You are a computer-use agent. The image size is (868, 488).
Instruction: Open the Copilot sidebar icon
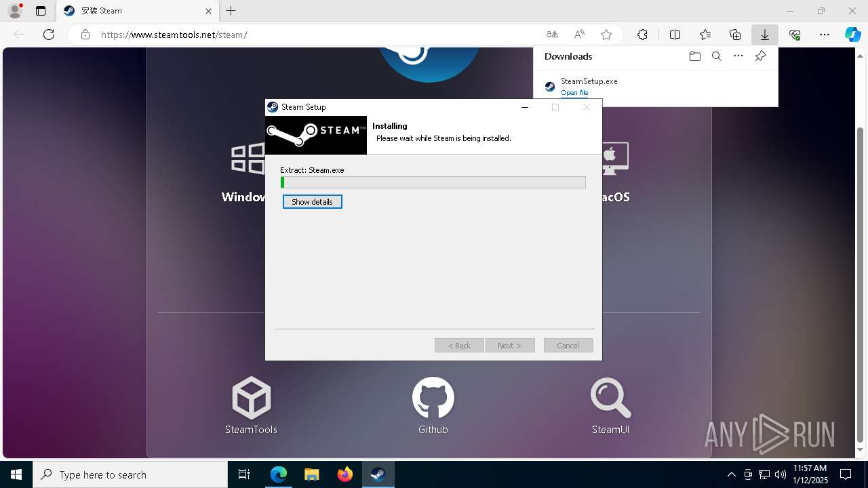[852, 35]
